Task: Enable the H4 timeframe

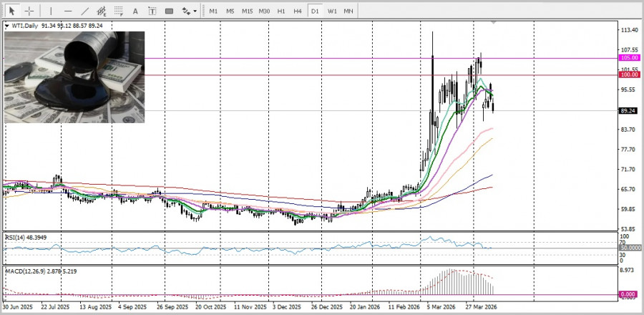Action: click(298, 11)
